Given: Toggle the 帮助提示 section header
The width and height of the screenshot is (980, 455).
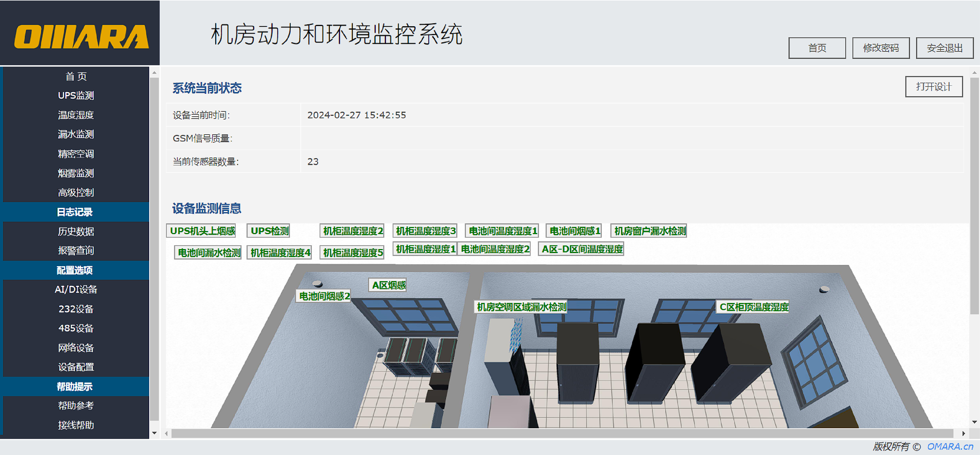Looking at the screenshot, I should coord(75,386).
